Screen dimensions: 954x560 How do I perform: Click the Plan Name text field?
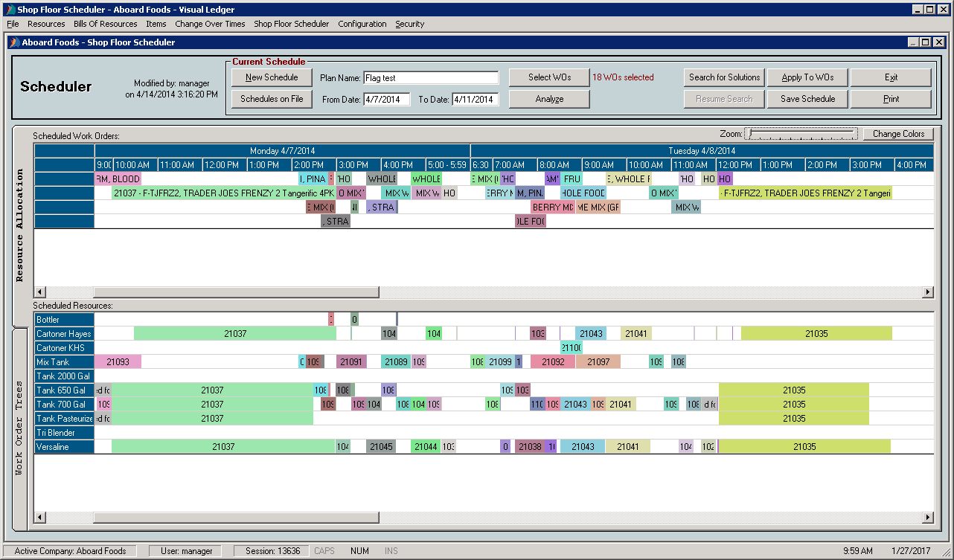coord(430,78)
